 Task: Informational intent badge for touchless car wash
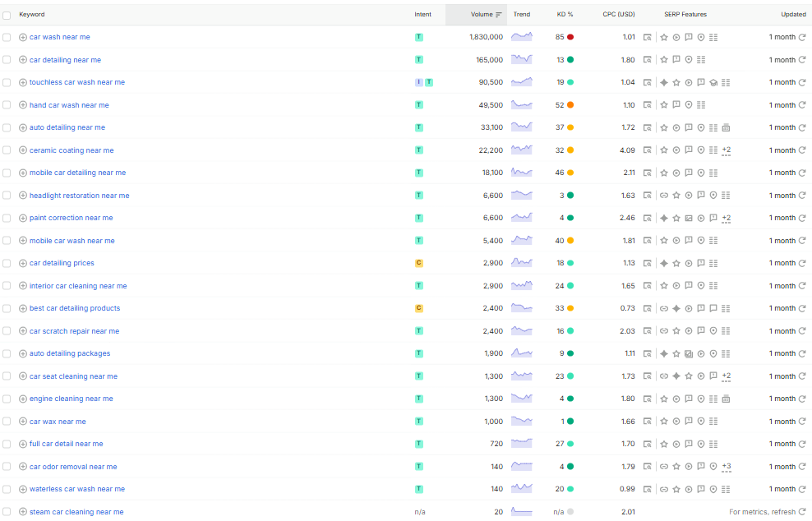pyautogui.click(x=419, y=82)
